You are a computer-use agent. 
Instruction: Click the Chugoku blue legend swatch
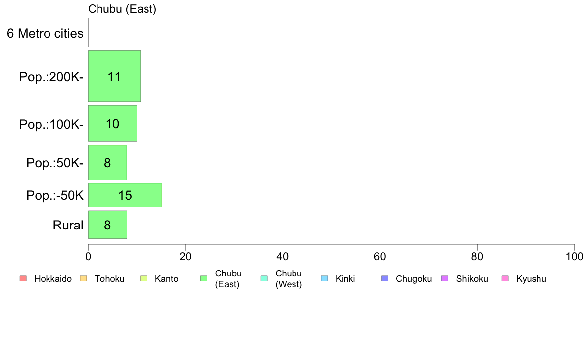click(385, 278)
